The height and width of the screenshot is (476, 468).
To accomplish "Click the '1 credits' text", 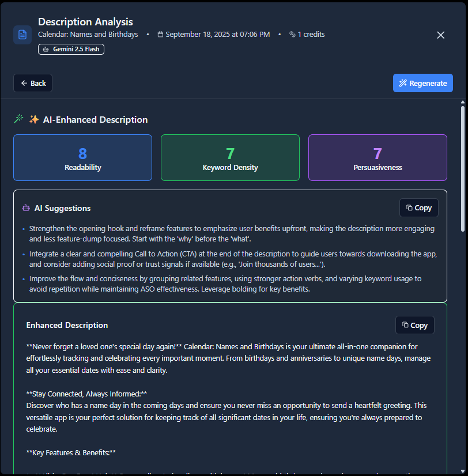I will pos(311,35).
